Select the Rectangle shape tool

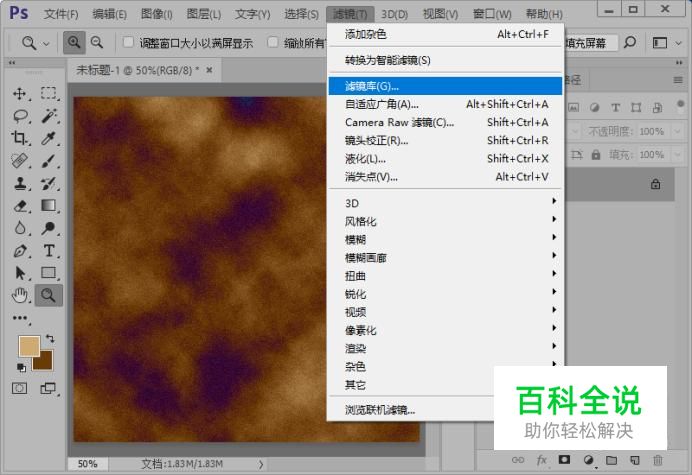(x=48, y=273)
